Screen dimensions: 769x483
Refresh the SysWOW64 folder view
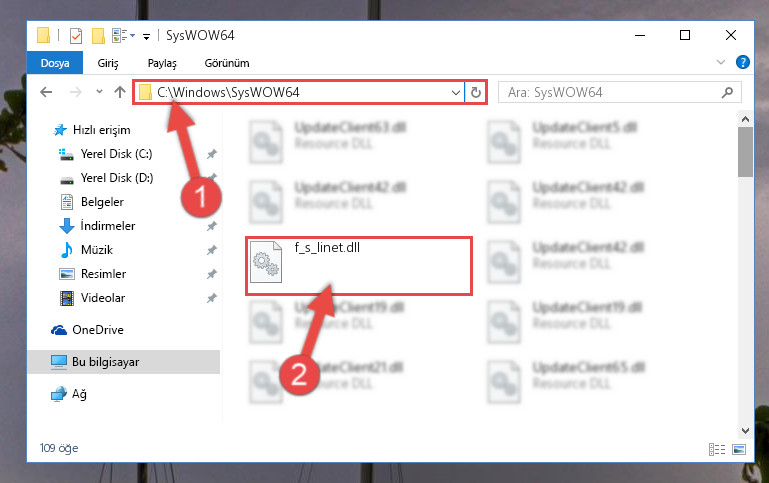pyautogui.click(x=475, y=92)
